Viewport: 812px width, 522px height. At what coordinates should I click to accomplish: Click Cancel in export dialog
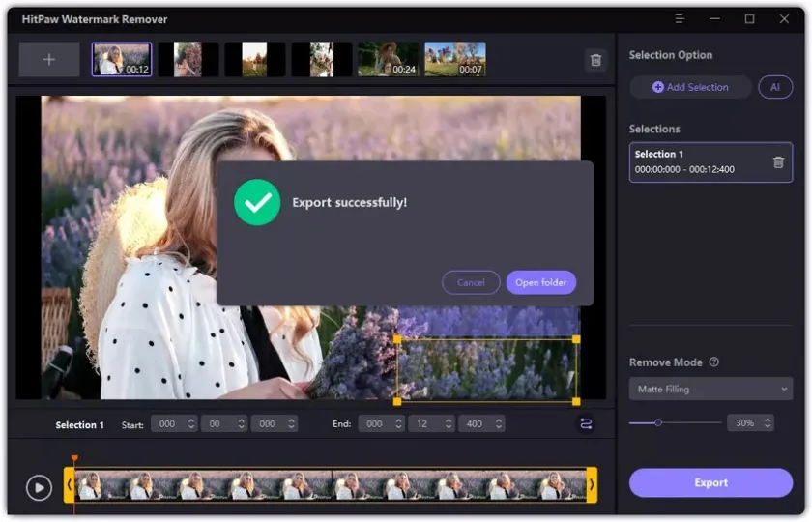point(471,282)
